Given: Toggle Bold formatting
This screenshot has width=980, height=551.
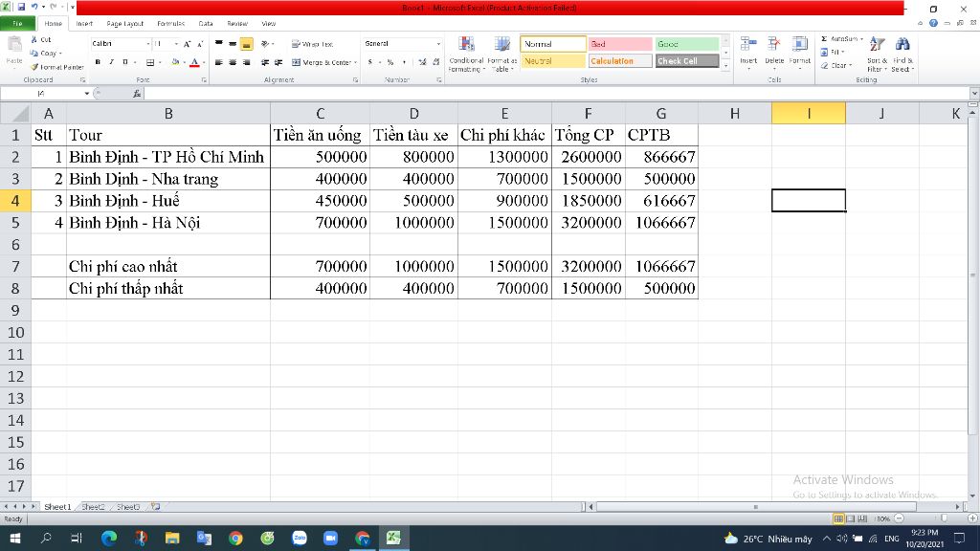Looking at the screenshot, I should [x=98, y=62].
